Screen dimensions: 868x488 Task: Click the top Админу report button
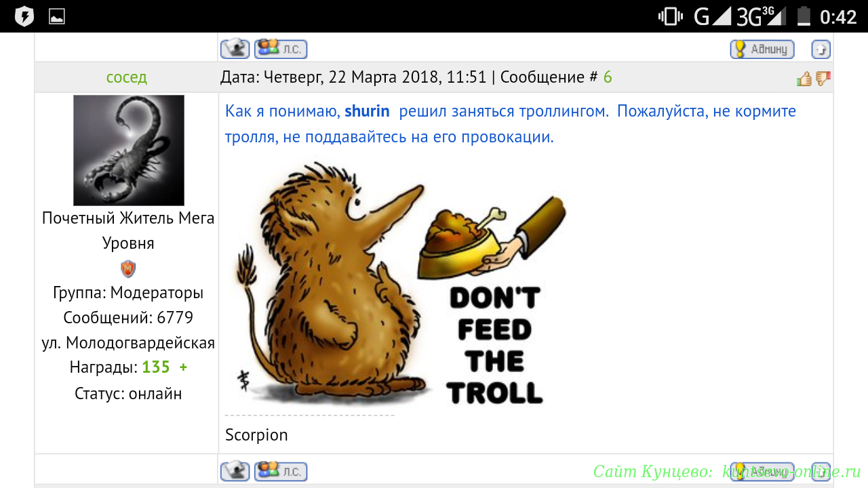[762, 49]
